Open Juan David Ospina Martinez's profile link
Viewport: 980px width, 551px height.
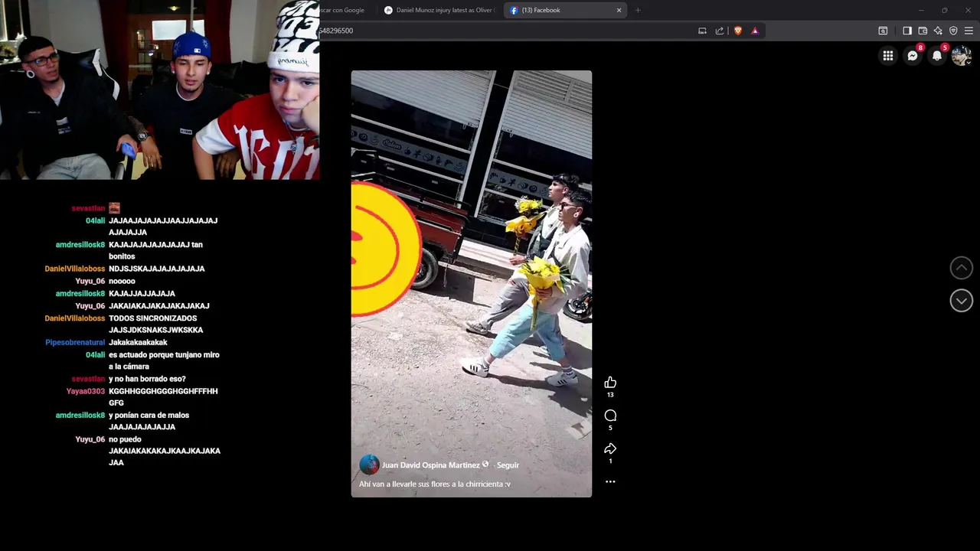[430, 465]
